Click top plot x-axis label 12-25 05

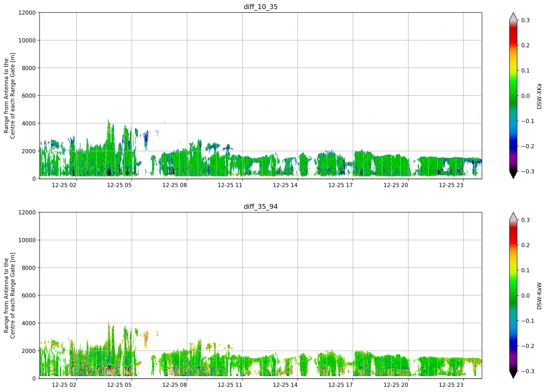120,185
